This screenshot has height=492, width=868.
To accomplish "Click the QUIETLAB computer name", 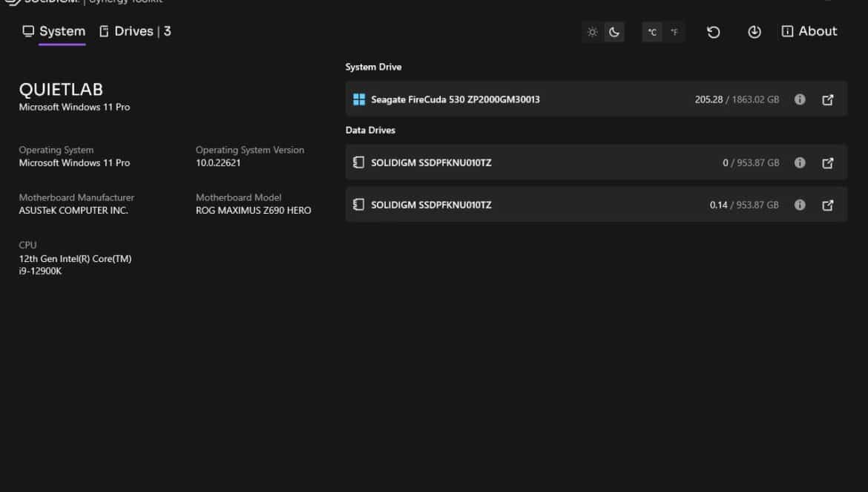I will pos(61,90).
